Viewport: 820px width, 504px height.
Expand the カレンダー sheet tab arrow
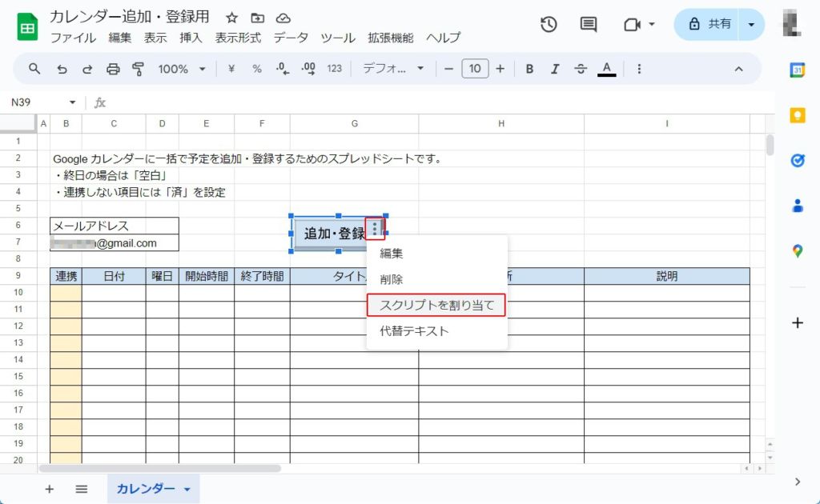tap(187, 489)
